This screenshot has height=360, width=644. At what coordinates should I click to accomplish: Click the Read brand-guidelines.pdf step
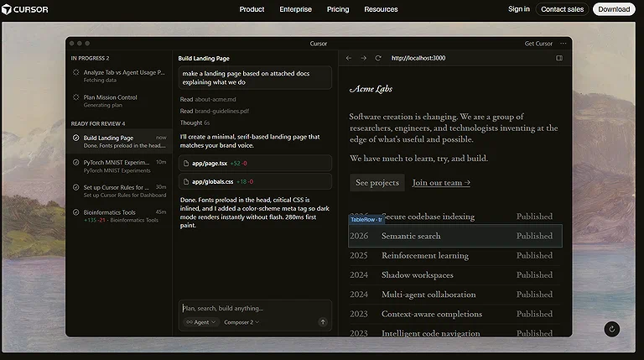click(215, 111)
